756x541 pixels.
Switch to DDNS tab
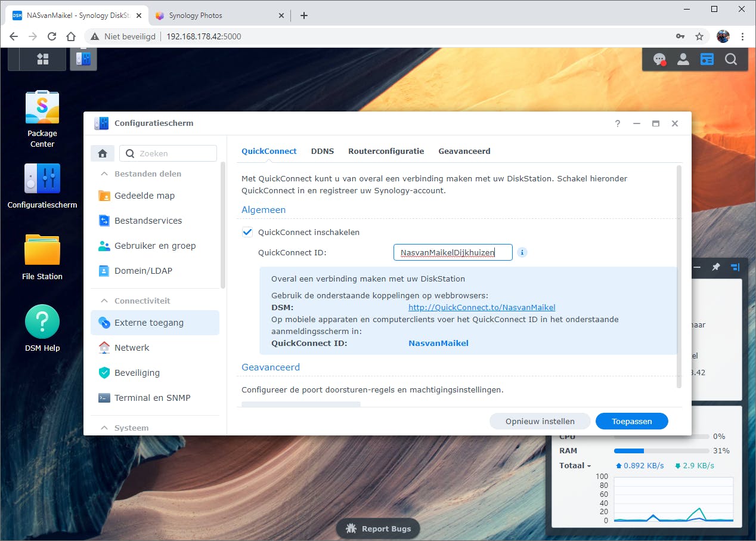(x=323, y=151)
